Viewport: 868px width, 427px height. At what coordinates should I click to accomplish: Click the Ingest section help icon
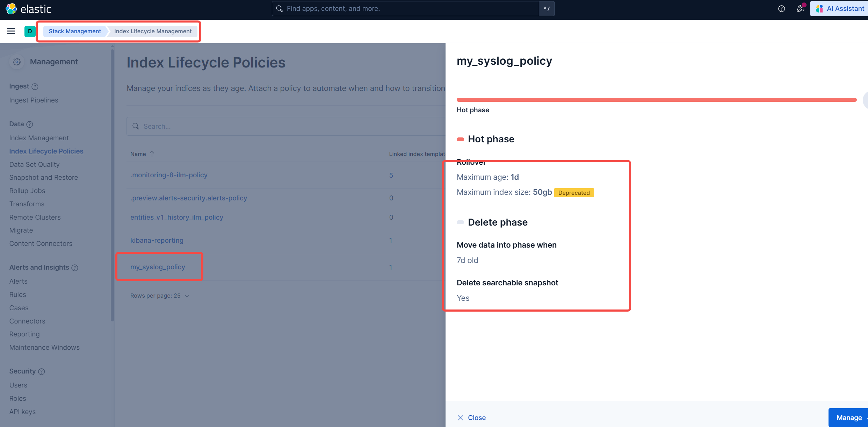35,86
